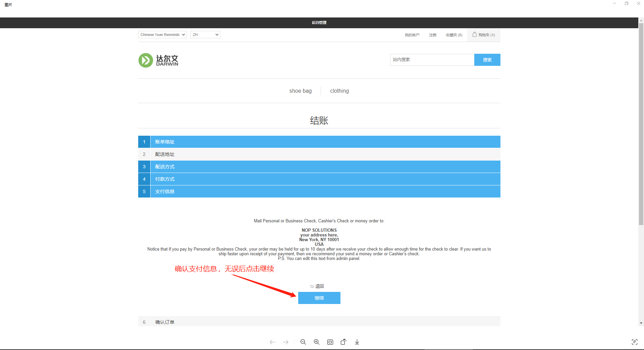This screenshot has width=644, height=350.
Task: Open the shoe bag category
Action: tap(300, 91)
